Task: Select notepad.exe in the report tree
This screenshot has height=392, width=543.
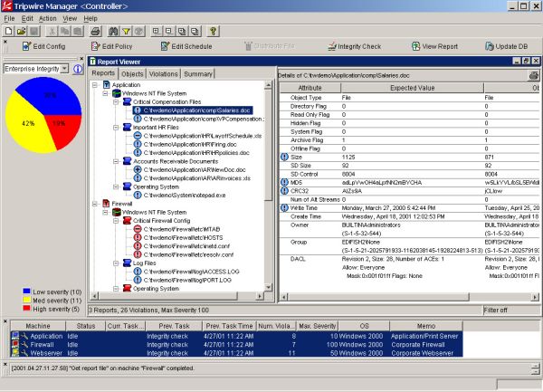Action: pyautogui.click(x=185, y=196)
